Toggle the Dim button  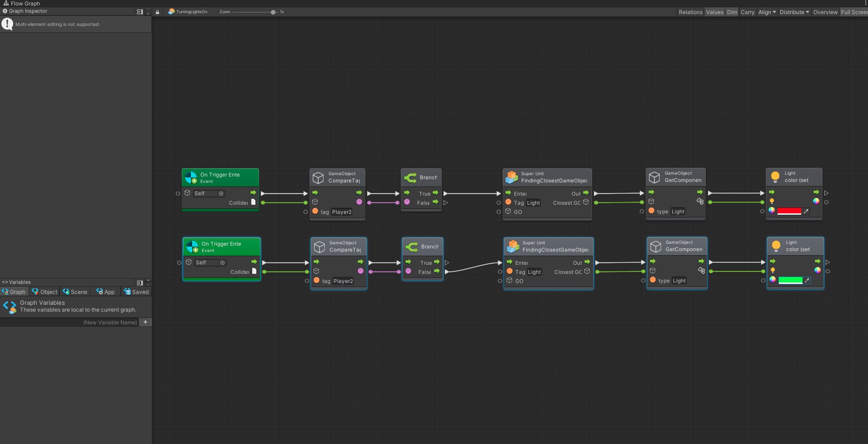click(732, 12)
